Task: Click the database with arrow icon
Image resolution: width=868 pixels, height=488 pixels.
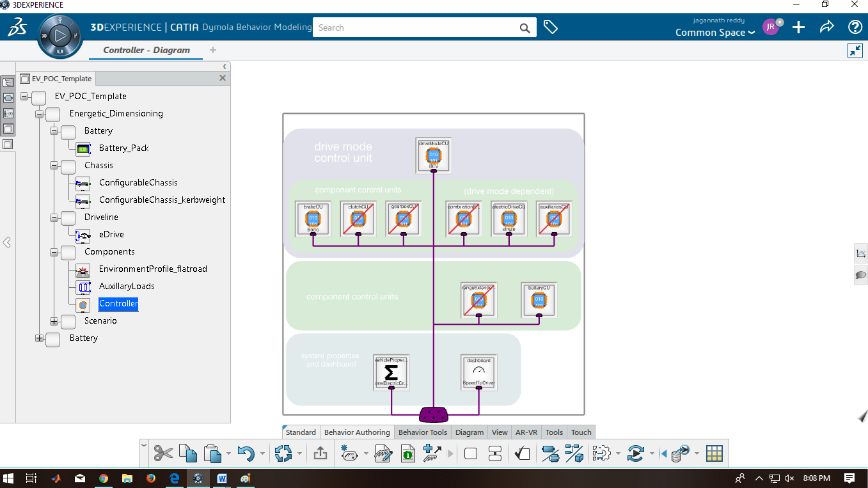Action: tap(681, 454)
